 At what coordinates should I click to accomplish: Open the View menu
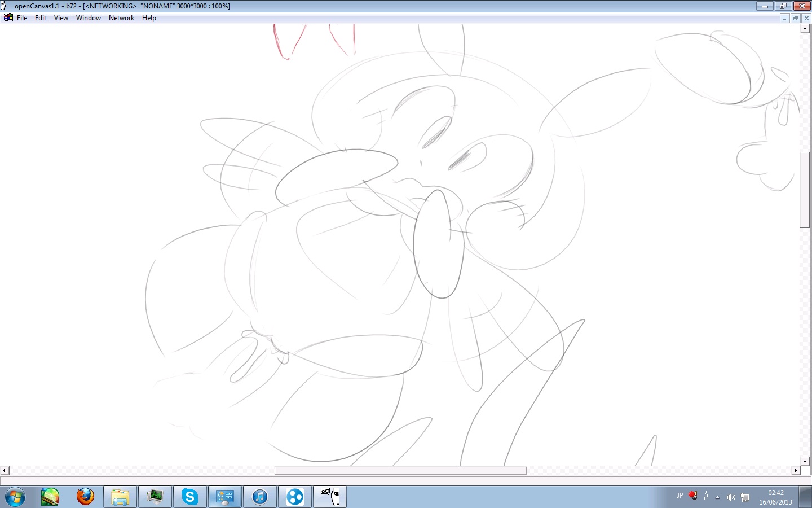coord(61,18)
